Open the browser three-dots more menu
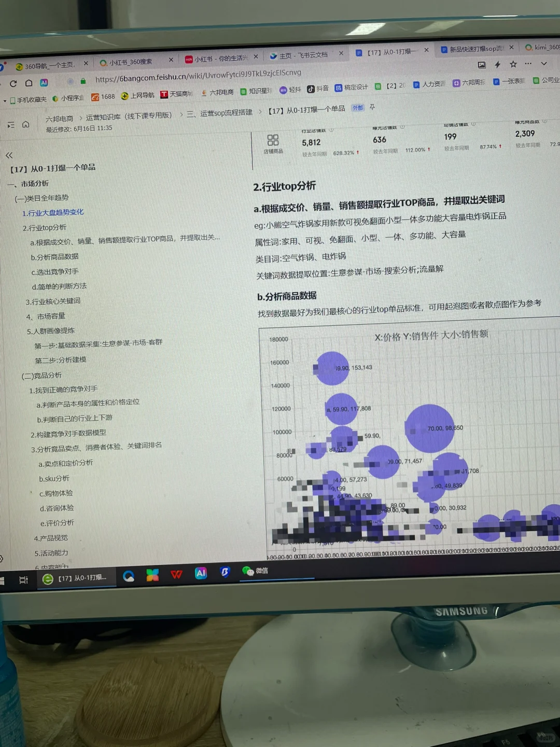The width and height of the screenshot is (560, 747). click(x=528, y=63)
